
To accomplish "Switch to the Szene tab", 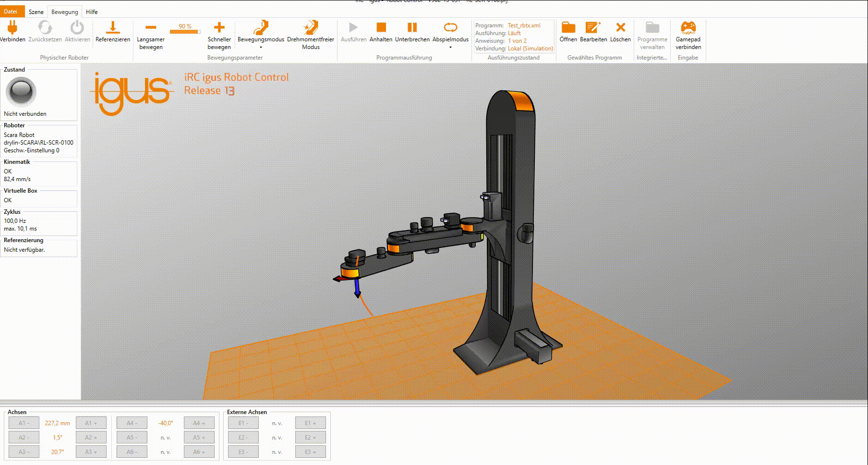I will (x=36, y=12).
